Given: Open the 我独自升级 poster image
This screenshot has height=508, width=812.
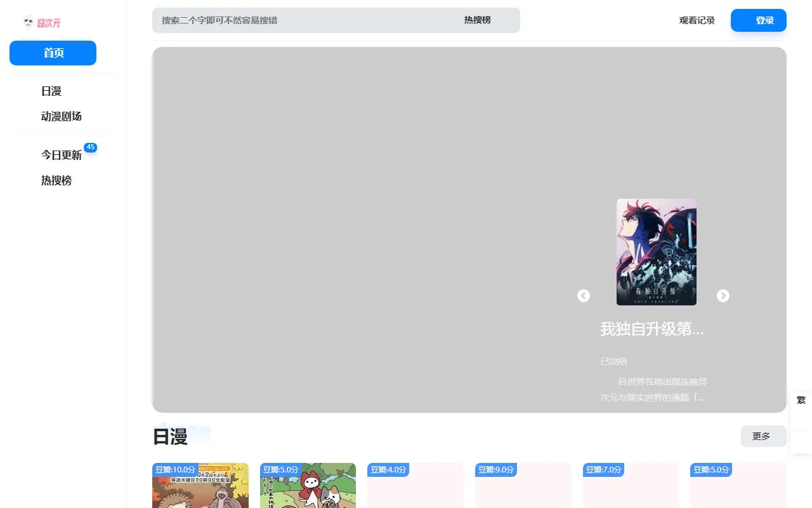Looking at the screenshot, I should click(656, 252).
